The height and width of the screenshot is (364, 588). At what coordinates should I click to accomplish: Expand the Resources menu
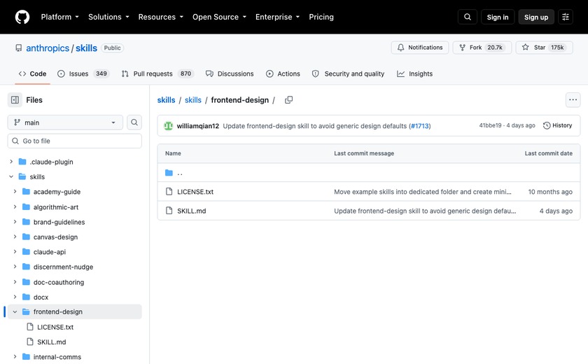coord(161,17)
